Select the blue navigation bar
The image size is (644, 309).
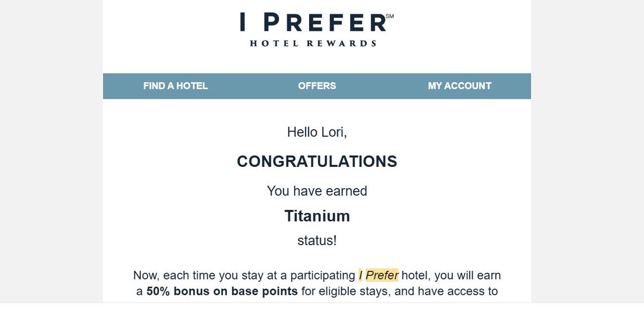pos(317,86)
